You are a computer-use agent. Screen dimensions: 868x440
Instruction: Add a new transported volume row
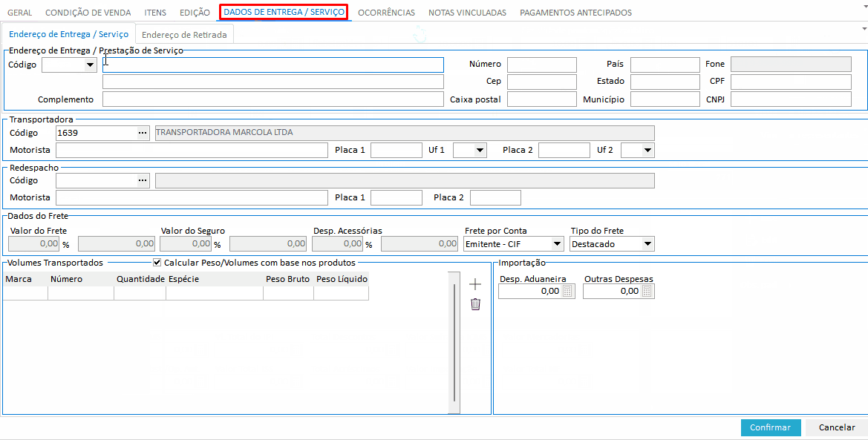point(475,284)
